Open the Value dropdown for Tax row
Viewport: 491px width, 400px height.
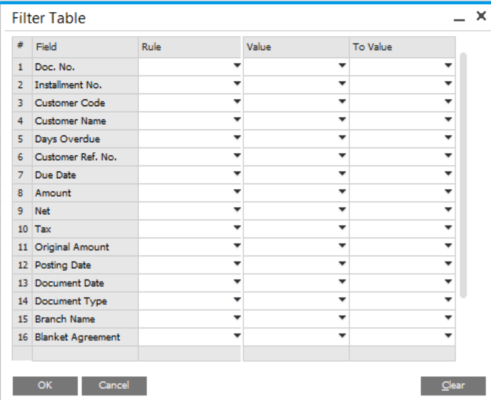[x=342, y=227]
